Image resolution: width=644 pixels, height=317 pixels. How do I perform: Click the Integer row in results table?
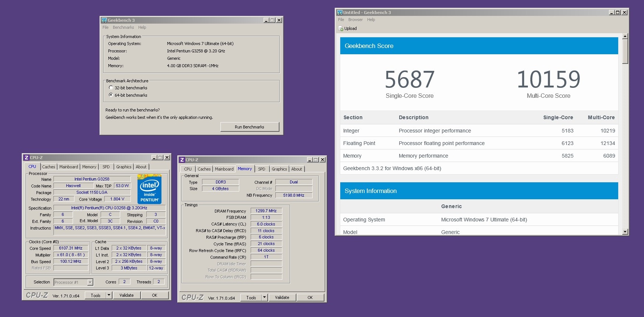tap(479, 131)
